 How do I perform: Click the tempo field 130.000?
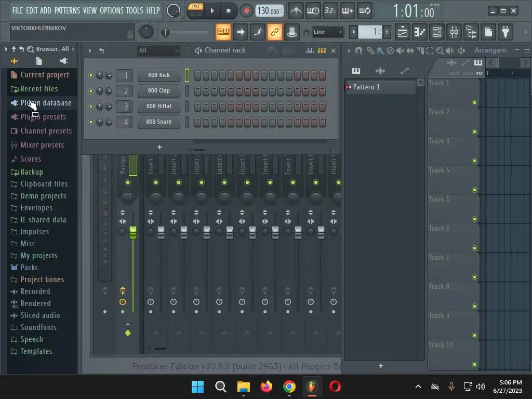269,11
